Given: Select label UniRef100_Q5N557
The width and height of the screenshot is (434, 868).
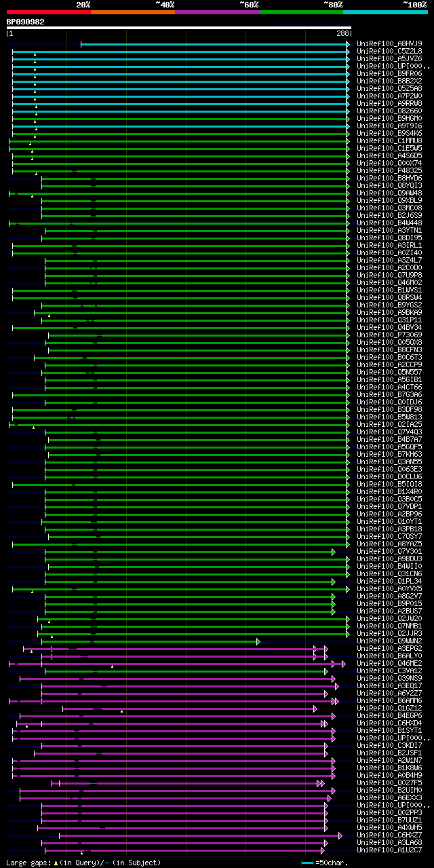Looking at the screenshot, I should point(389,373).
